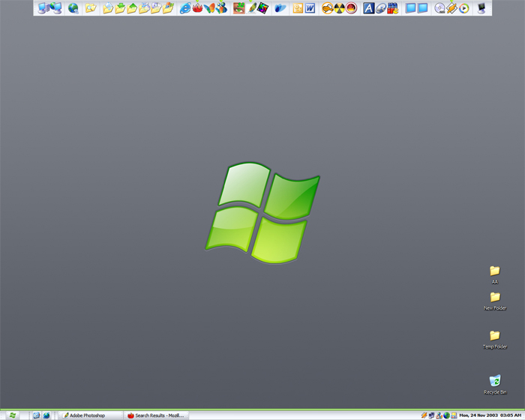
Task: Click the Winamp lightning tray icon
Action: coord(424,415)
